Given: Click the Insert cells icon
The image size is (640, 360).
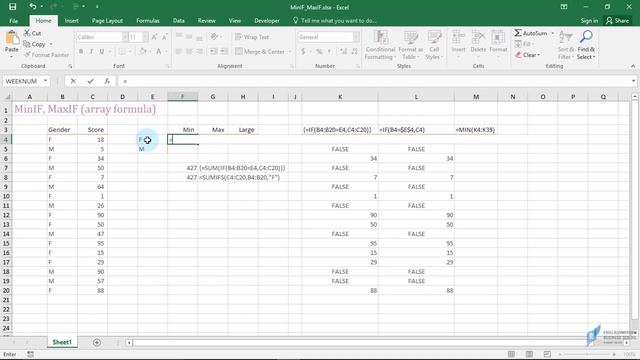Looking at the screenshot, I should (458, 38).
